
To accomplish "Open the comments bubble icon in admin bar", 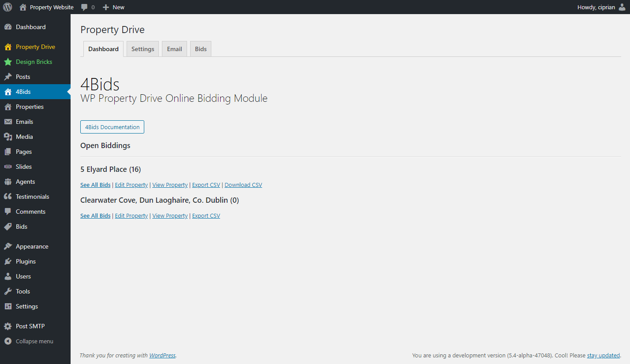I will pos(84,7).
